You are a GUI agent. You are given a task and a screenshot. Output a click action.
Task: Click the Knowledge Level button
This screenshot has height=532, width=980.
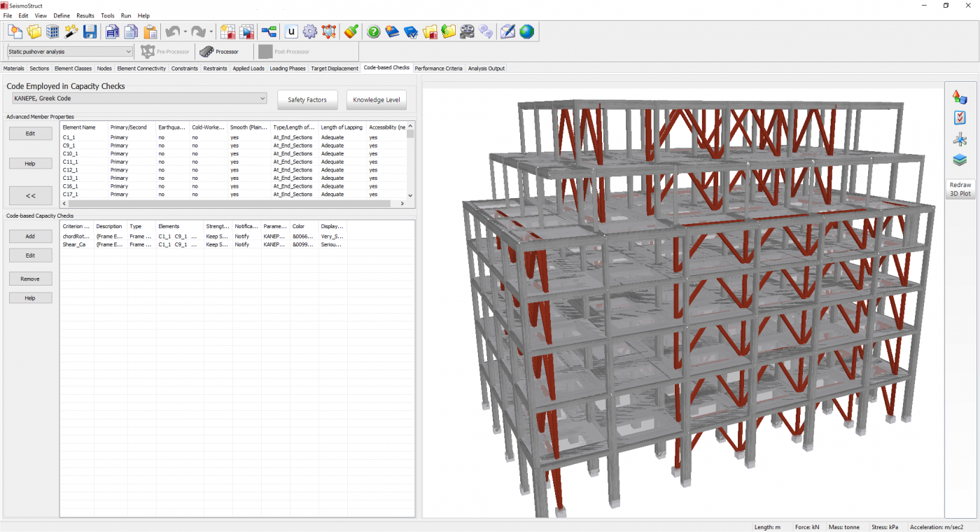(377, 99)
